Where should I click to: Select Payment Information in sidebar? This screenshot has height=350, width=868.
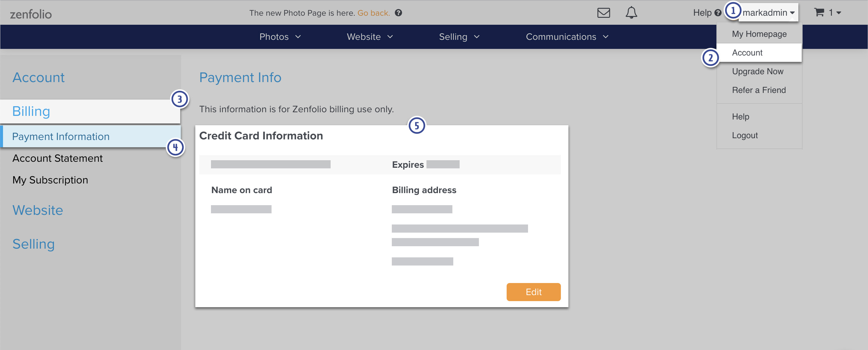pyautogui.click(x=90, y=136)
